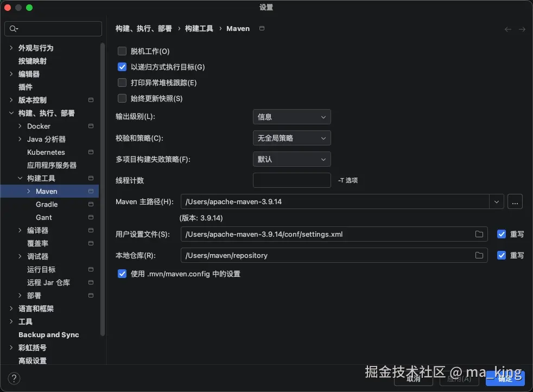
Task: Click into the settings search field
Action: [53, 29]
